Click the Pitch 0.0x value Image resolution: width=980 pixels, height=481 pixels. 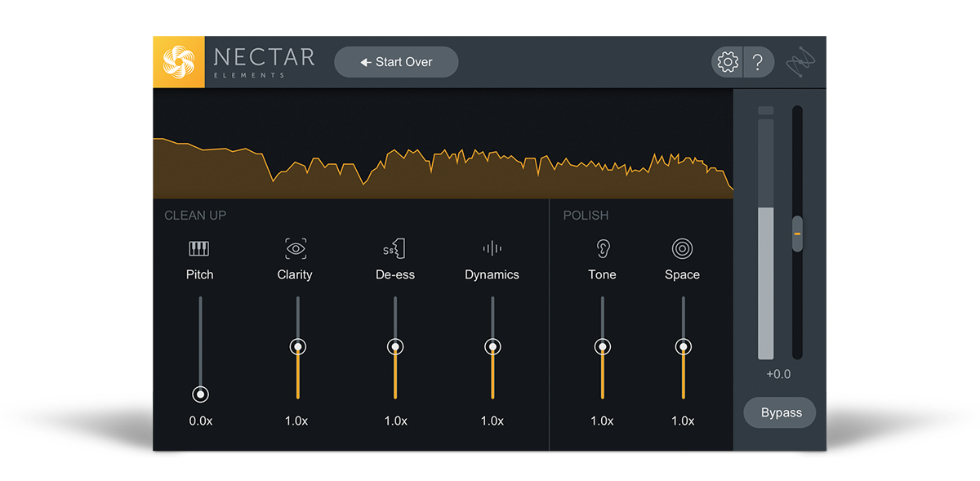[200, 421]
